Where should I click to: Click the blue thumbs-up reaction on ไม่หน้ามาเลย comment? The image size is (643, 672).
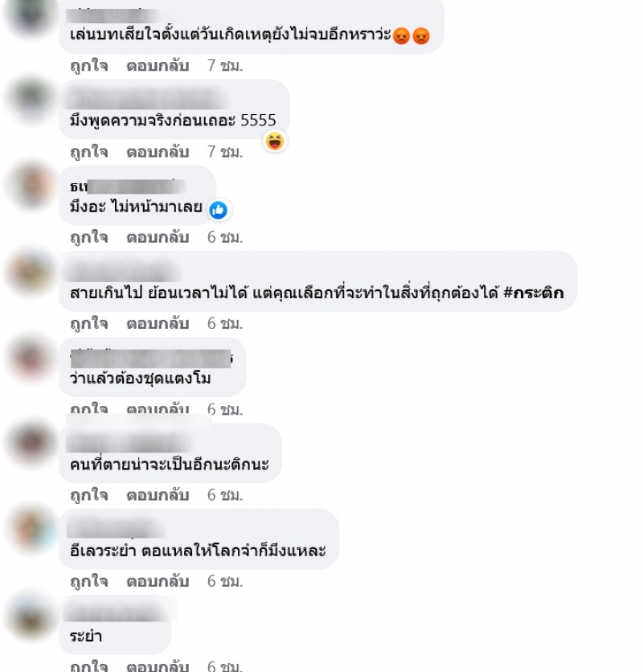tap(218, 210)
